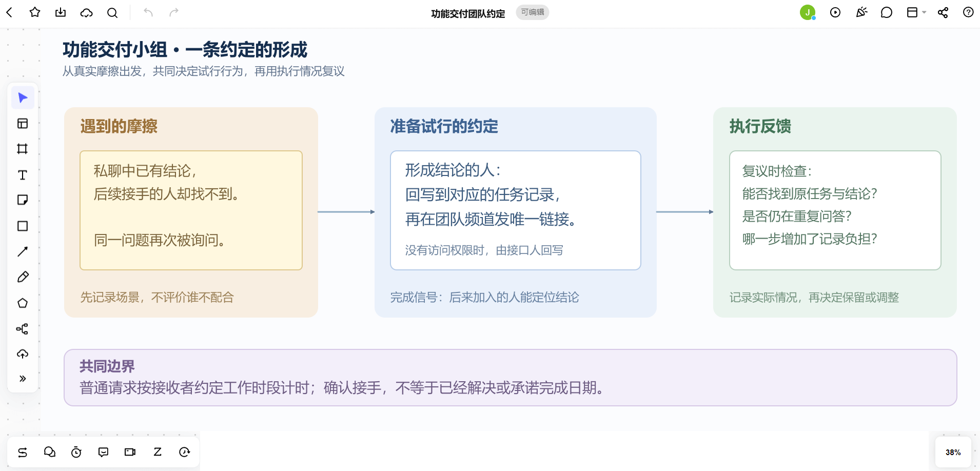
Task: Select the pen drawing tool
Action: [23, 277]
